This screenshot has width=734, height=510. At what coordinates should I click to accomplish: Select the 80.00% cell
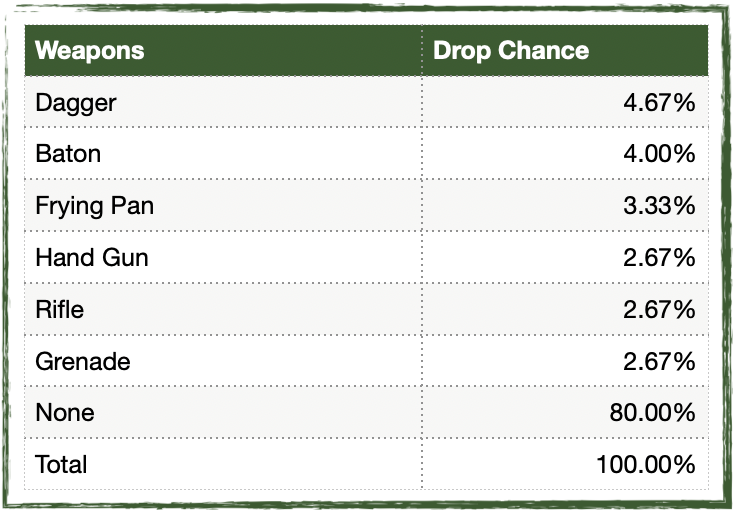[565, 413]
